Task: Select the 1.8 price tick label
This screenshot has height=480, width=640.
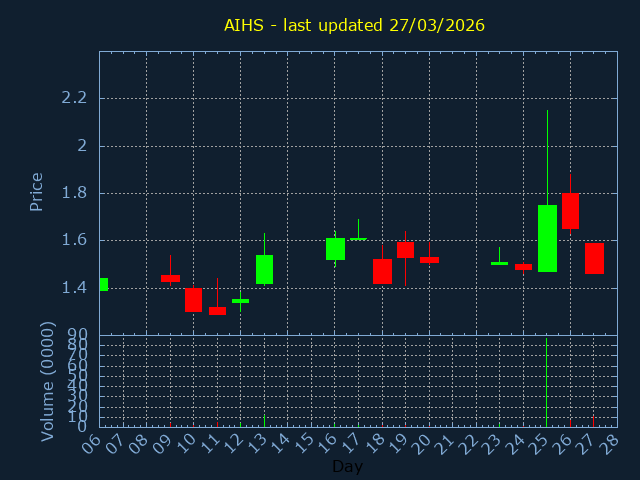Action: tap(75, 193)
